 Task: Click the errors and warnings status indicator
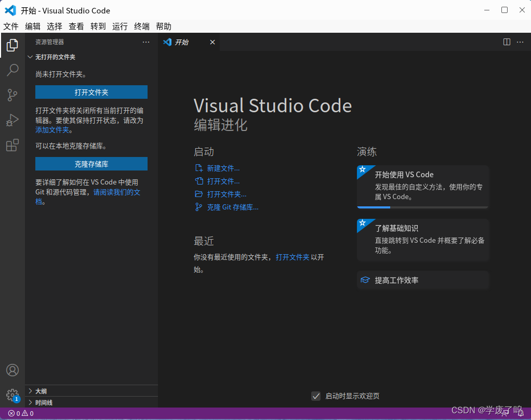[21, 413]
